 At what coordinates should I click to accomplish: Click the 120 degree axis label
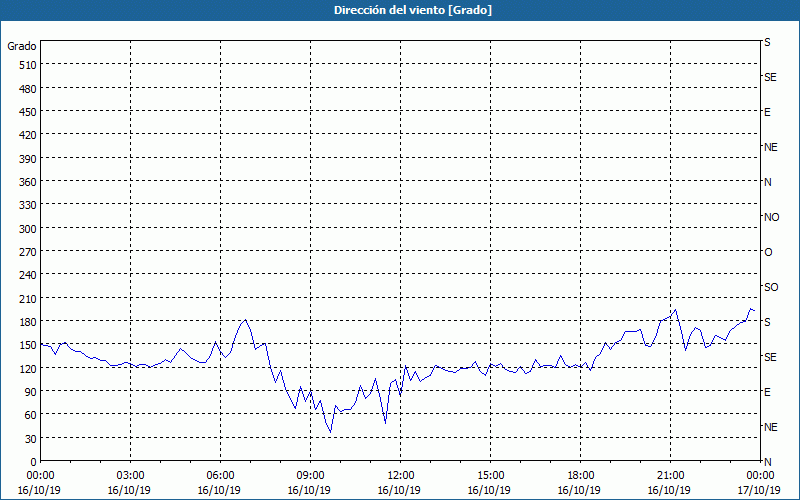tap(28, 368)
